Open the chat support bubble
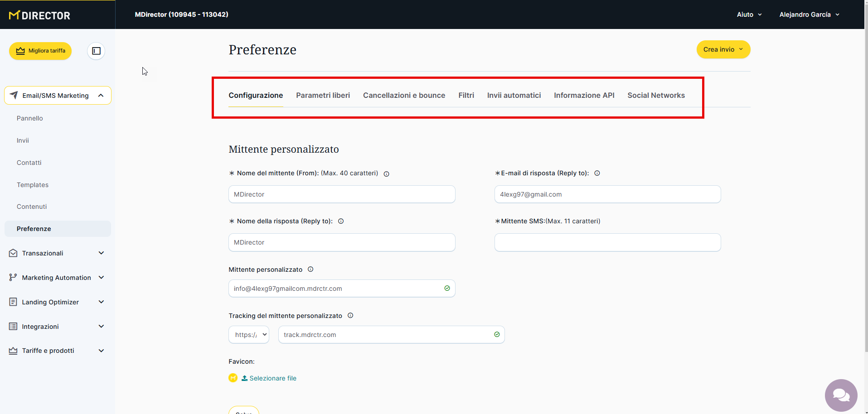868x414 pixels. pyautogui.click(x=841, y=395)
